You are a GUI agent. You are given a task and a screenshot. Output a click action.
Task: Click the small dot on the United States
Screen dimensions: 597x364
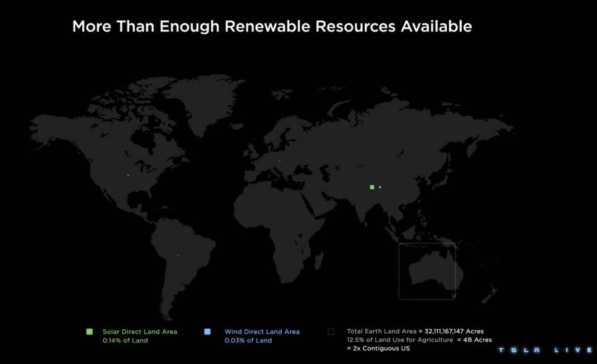128,175
